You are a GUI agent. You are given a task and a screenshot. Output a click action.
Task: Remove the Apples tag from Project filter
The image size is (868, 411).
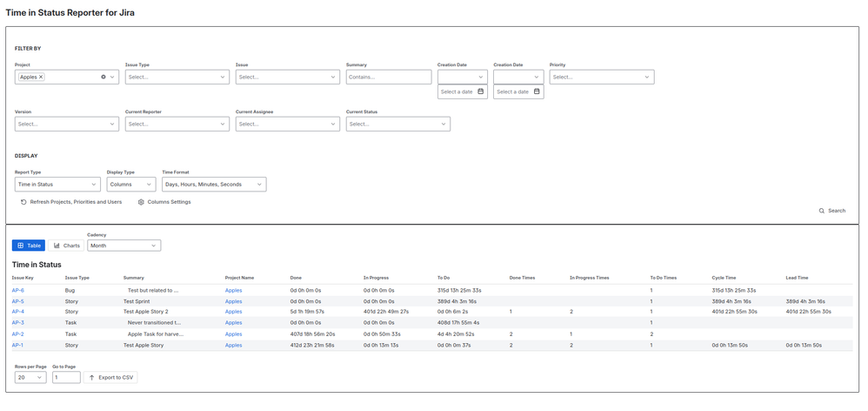click(x=42, y=77)
